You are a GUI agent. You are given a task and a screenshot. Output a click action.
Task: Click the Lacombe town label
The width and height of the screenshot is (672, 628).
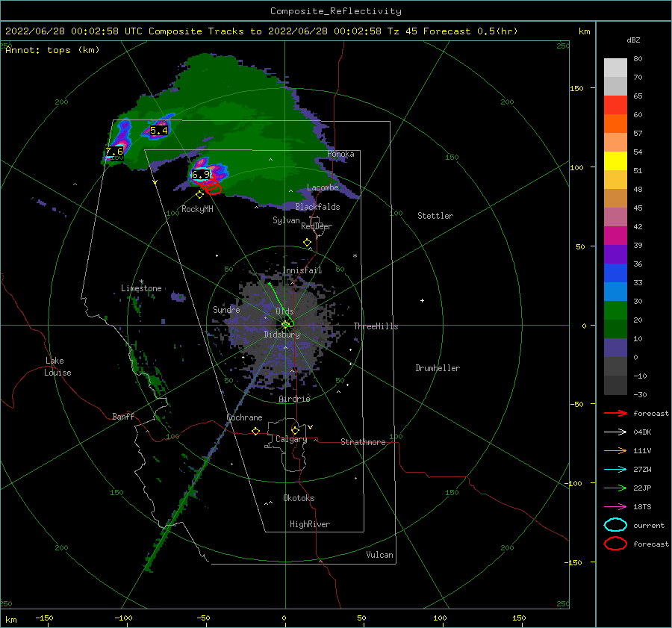tap(323, 187)
